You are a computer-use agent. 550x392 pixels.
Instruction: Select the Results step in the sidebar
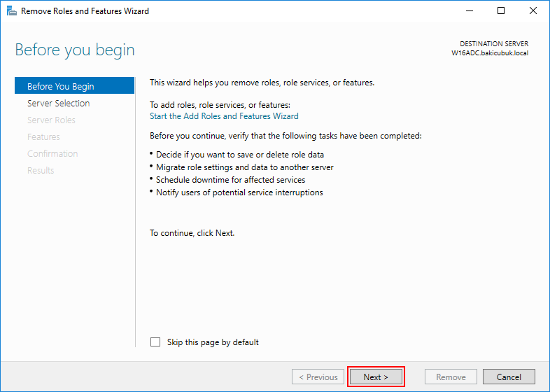tap(41, 171)
